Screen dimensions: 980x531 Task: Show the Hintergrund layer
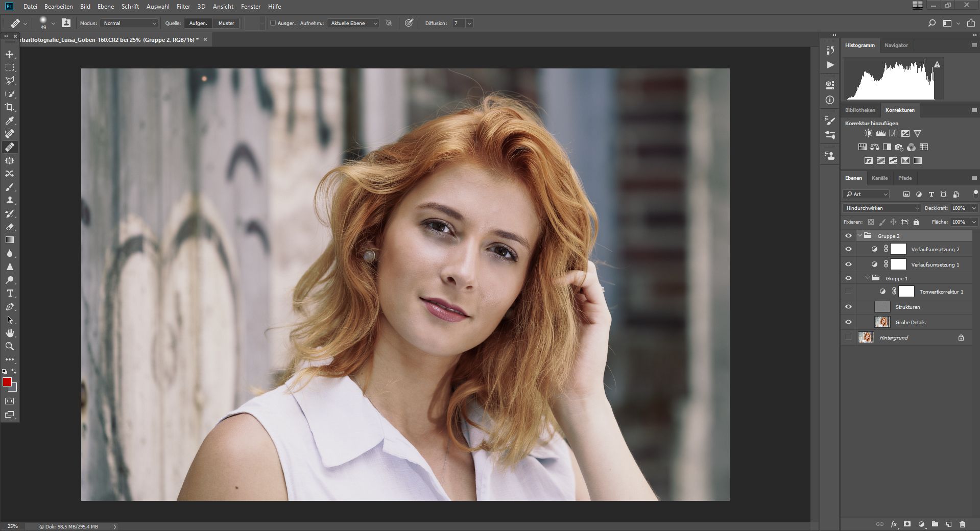tap(848, 337)
